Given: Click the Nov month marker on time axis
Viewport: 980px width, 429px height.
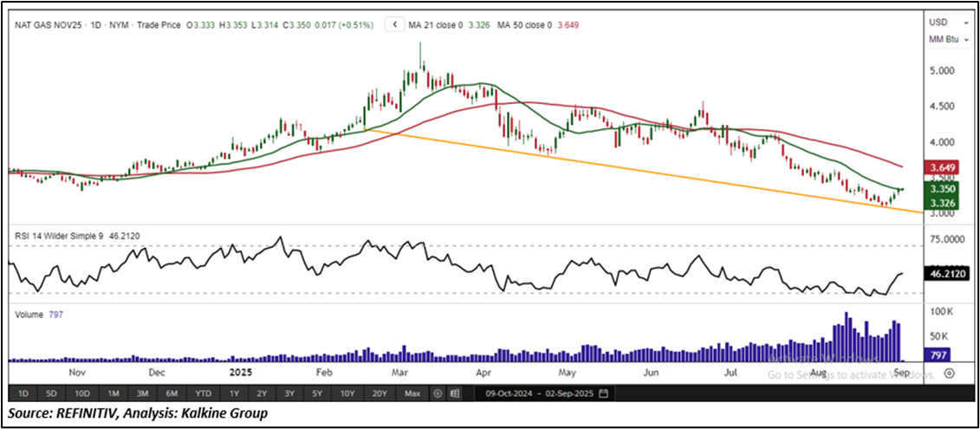Looking at the screenshot, I should (77, 374).
